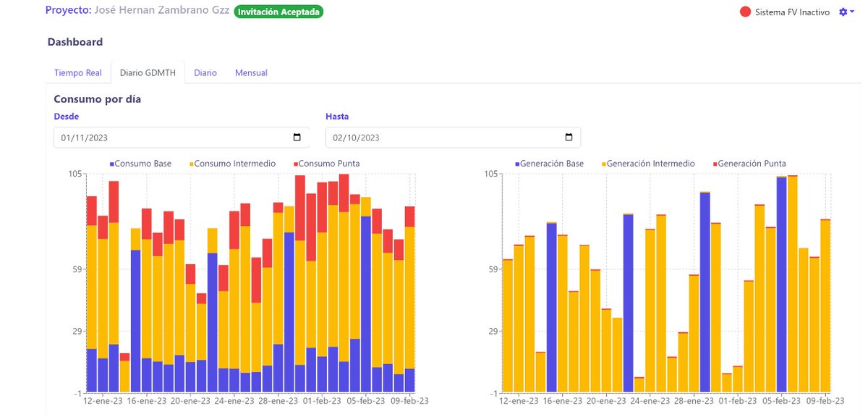Screen dimensions: 868x417
Task: Click the Hasta date field 02/10/2023
Action: (453, 138)
